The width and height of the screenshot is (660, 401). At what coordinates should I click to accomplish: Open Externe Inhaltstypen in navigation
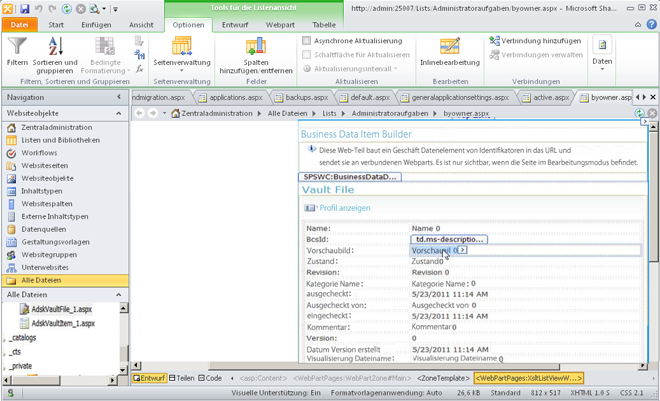pyautogui.click(x=55, y=217)
